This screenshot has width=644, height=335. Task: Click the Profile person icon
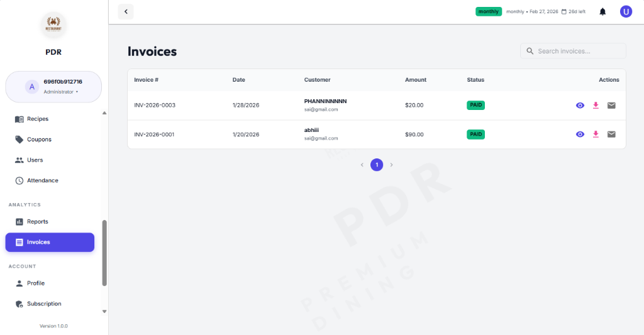(19, 283)
